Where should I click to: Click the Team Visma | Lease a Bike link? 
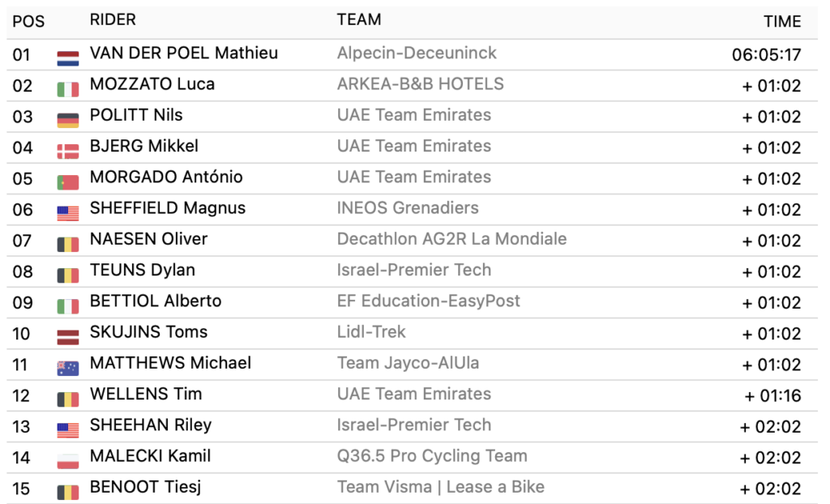(440, 487)
